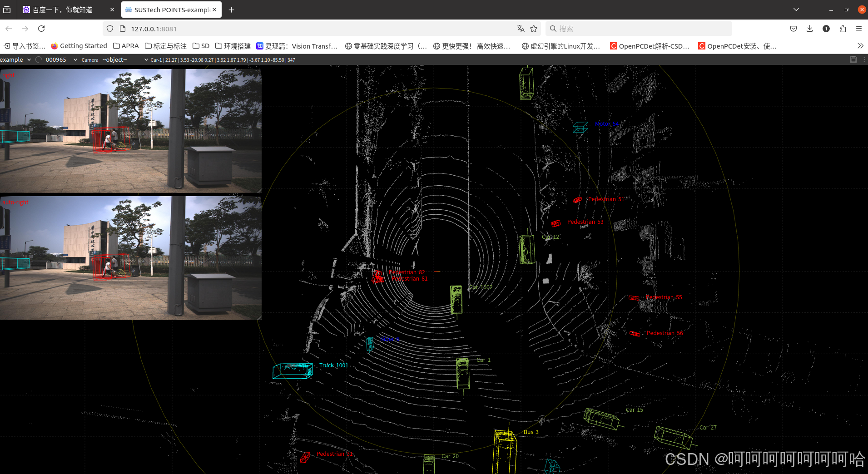Click the shield tracking protection icon
Viewport: 868px width, 474px height.
[110, 29]
